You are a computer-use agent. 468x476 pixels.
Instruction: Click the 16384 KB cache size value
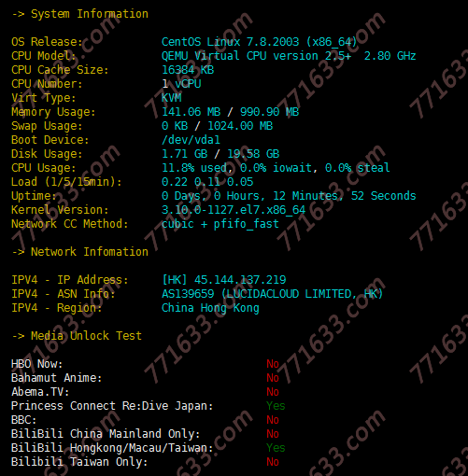tap(188, 70)
